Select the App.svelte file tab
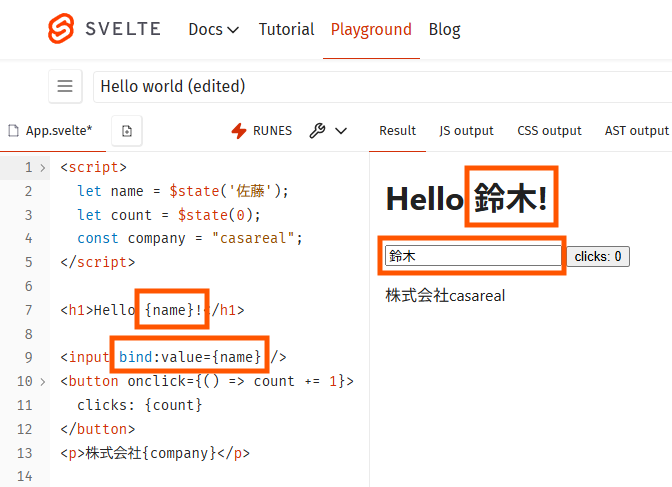Viewport: 672px width, 487px height. coord(53,131)
